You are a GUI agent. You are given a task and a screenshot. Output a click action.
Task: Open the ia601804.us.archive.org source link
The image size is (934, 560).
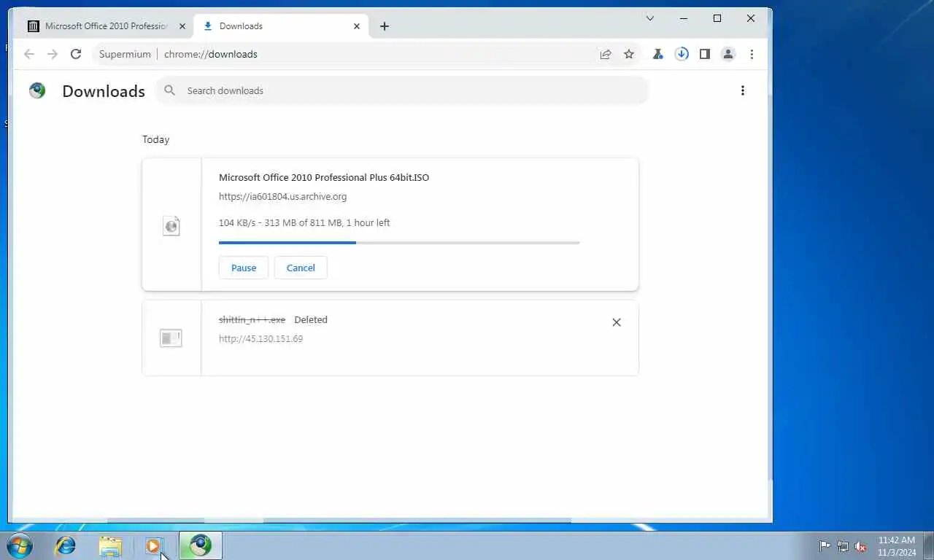[282, 196]
